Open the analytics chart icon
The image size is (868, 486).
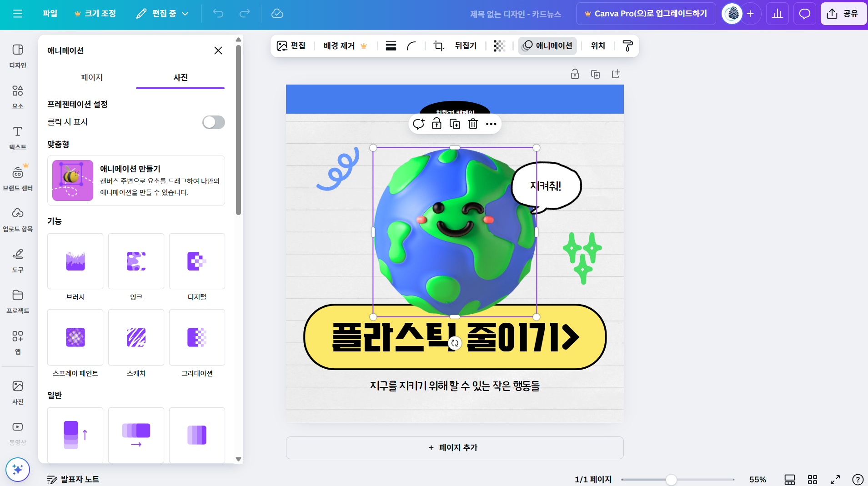pos(778,14)
